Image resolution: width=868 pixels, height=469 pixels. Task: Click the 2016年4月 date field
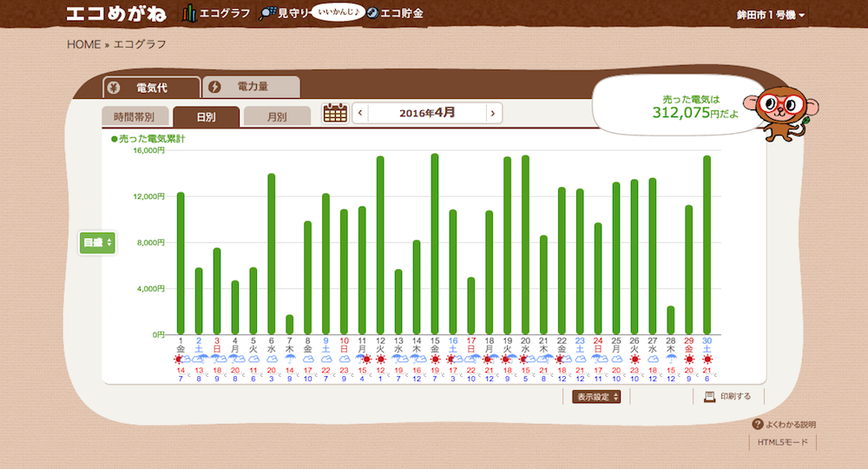pos(426,113)
